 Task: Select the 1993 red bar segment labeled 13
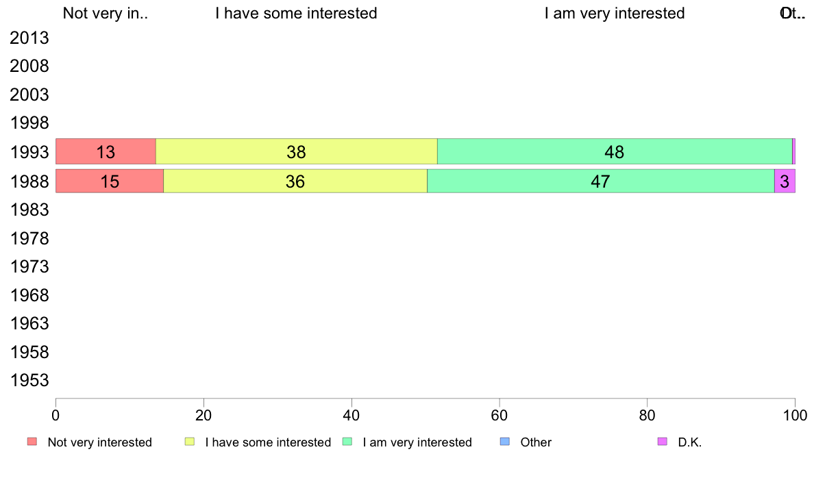point(106,151)
